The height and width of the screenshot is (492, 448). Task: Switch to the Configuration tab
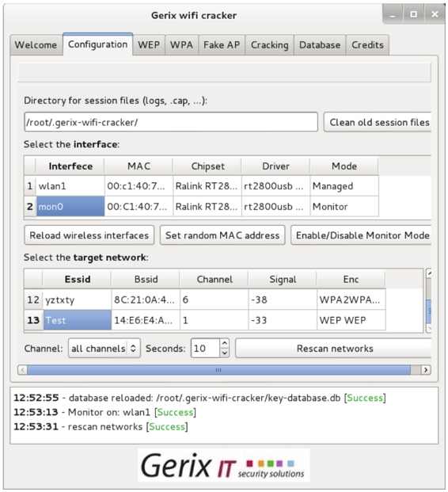[98, 44]
